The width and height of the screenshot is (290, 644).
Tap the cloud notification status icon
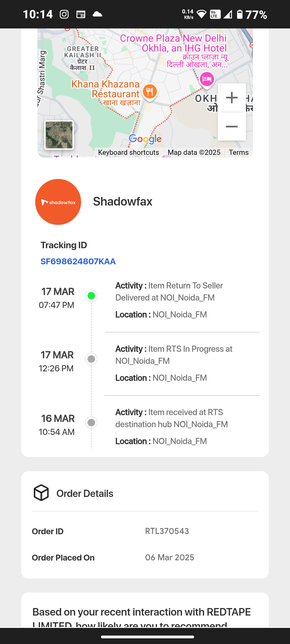pyautogui.click(x=97, y=14)
